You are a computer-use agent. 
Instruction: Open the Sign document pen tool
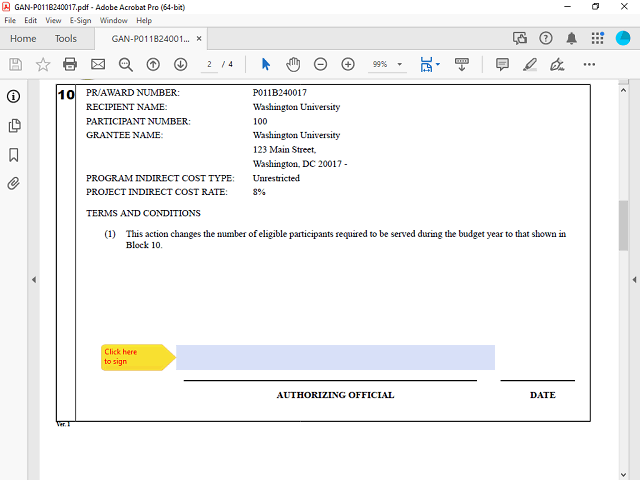[x=557, y=64]
